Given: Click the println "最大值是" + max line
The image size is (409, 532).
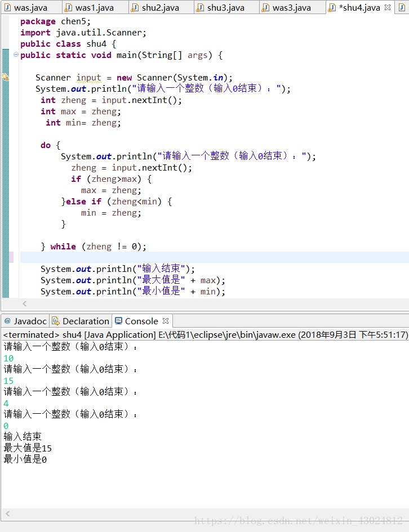Looking at the screenshot, I should (133, 280).
